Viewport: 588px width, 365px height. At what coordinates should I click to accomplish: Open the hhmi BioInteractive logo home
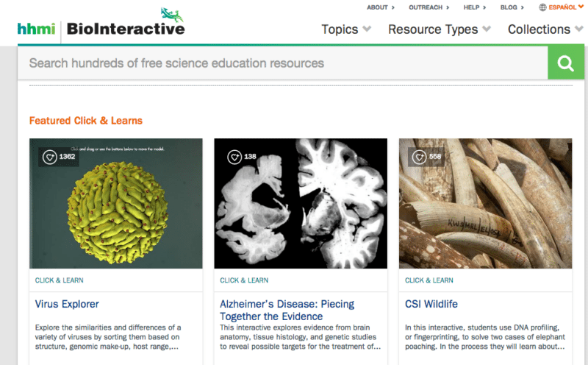[101, 29]
